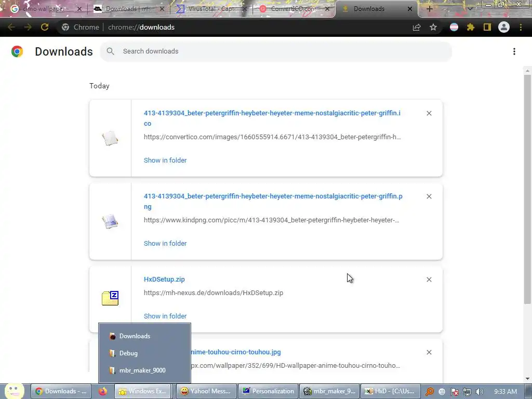
Task: Remove peter-griffin.png from the list
Action: (x=429, y=196)
